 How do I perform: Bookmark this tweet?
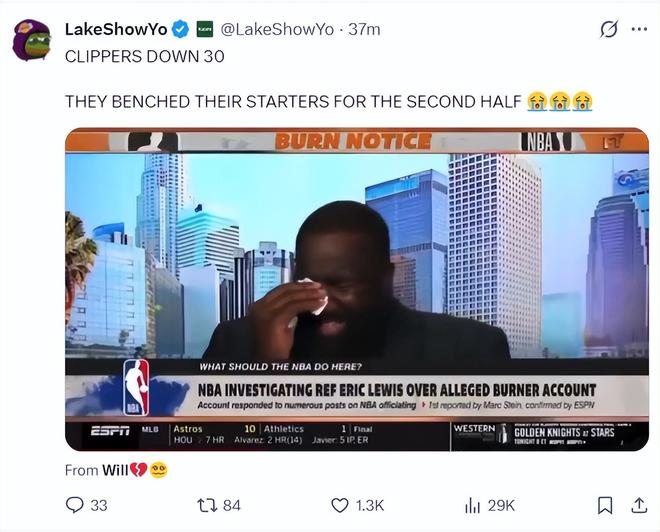605,505
